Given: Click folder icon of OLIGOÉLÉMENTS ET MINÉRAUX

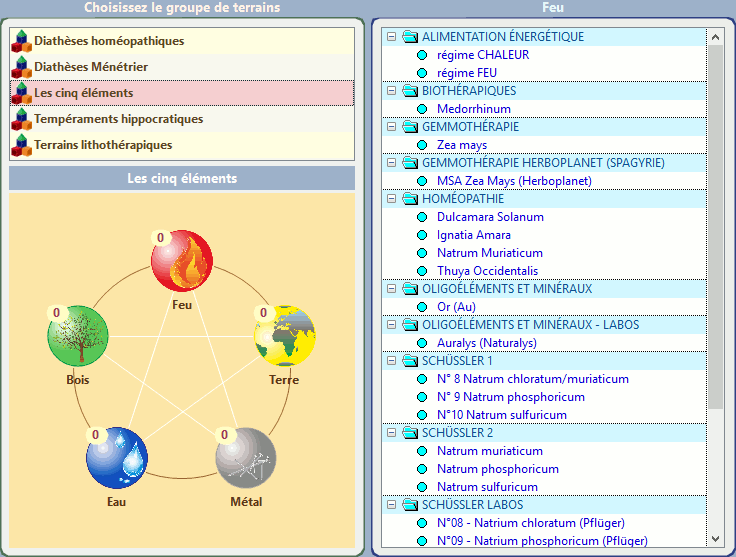Looking at the screenshot, I should (410, 289).
